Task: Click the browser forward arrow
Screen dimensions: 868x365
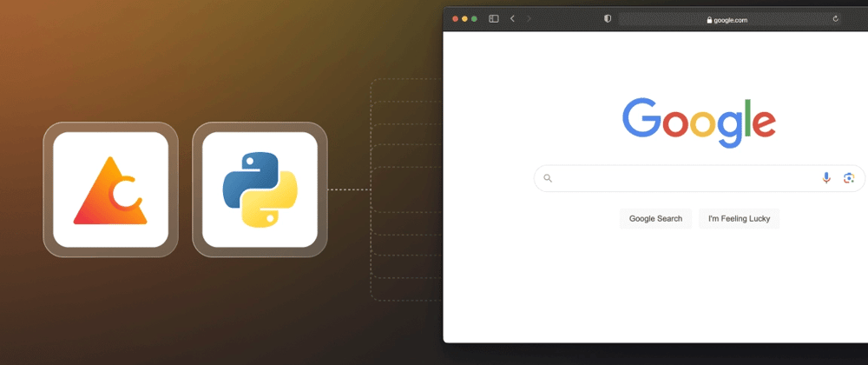Action: pyautogui.click(x=529, y=19)
